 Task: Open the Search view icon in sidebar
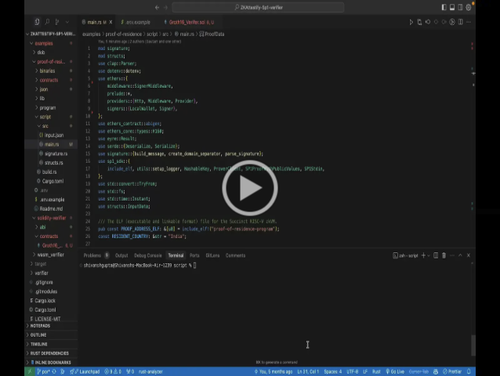point(47,22)
